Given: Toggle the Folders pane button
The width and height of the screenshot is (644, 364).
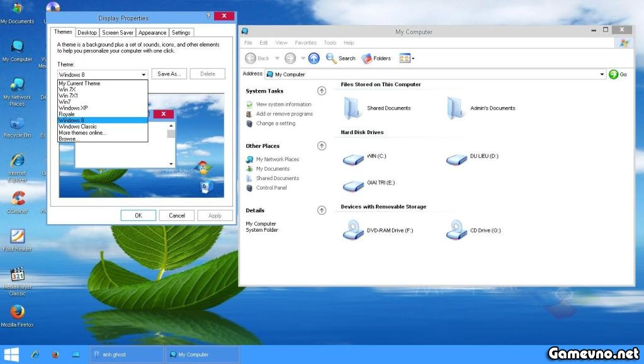Looking at the screenshot, I should (376, 59).
